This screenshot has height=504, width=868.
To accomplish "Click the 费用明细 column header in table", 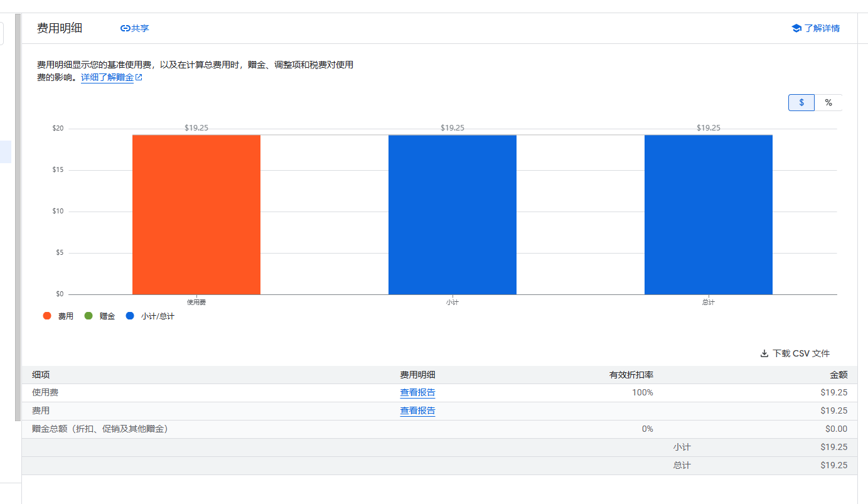I will pyautogui.click(x=417, y=375).
